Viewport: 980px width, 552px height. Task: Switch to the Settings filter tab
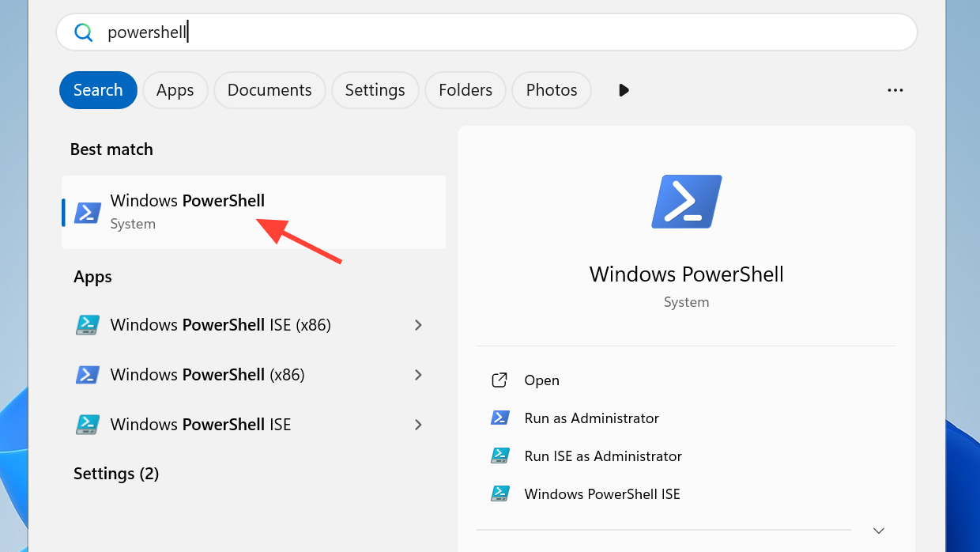coord(375,90)
